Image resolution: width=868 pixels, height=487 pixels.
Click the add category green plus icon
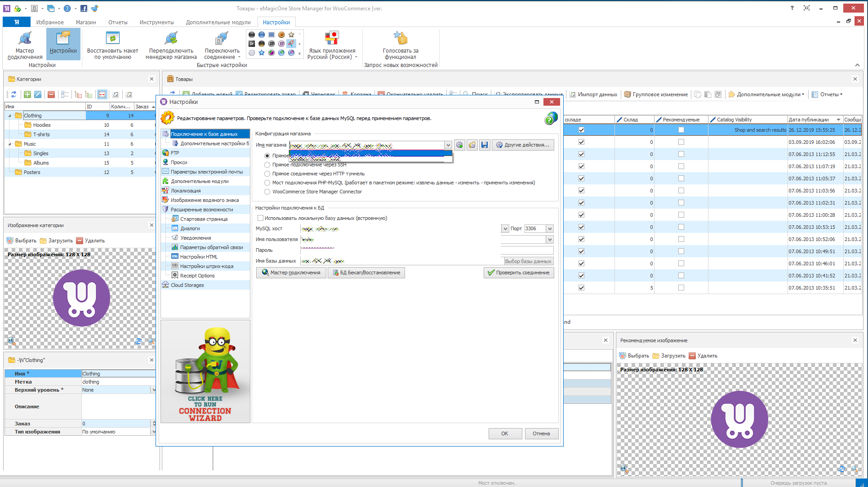[x=27, y=94]
